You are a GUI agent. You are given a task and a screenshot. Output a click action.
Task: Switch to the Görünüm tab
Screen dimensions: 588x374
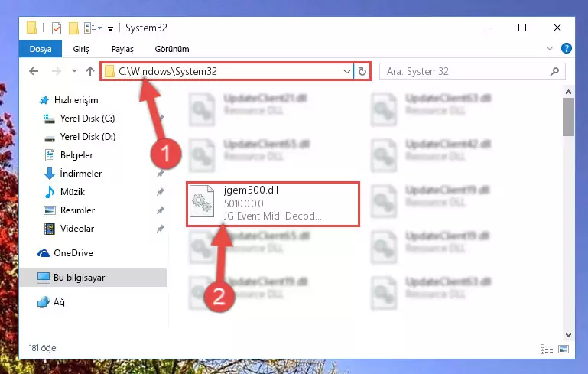pyautogui.click(x=172, y=49)
